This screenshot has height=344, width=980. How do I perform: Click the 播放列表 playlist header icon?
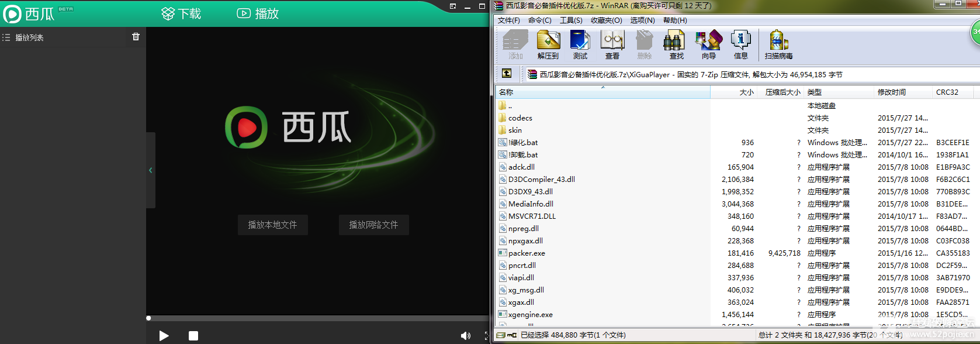click(6, 37)
